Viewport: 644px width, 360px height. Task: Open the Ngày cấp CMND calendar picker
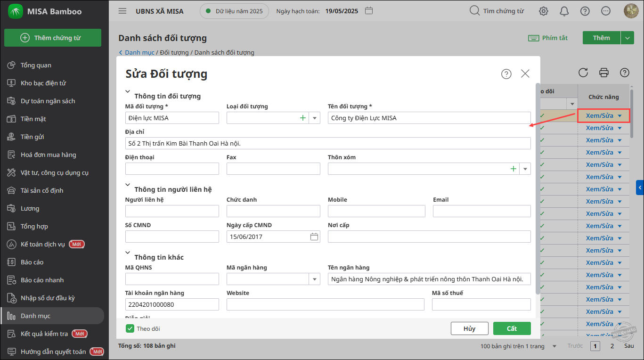click(314, 237)
